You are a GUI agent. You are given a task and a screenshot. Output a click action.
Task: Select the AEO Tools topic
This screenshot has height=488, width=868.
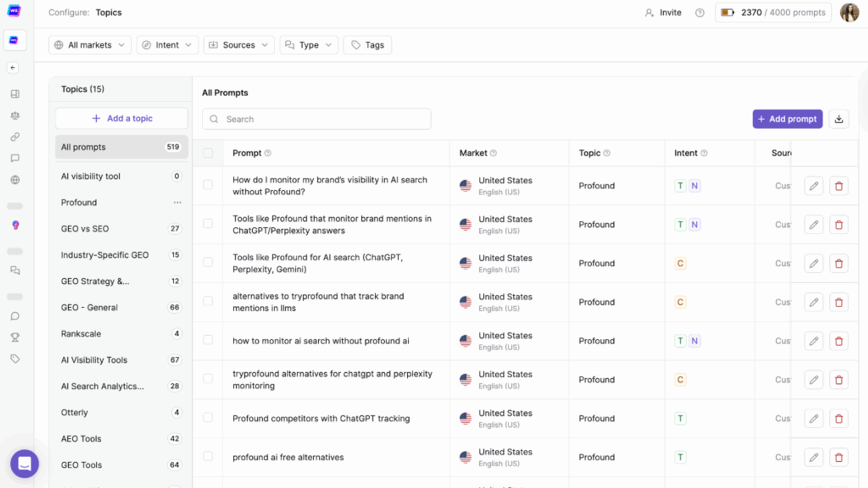point(122,439)
